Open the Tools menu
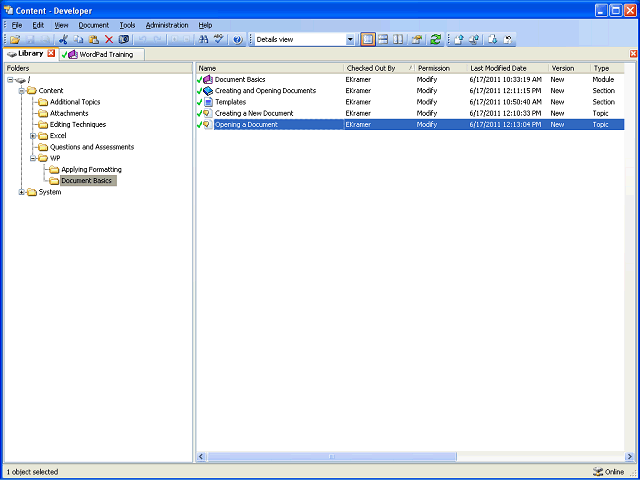 127,25
